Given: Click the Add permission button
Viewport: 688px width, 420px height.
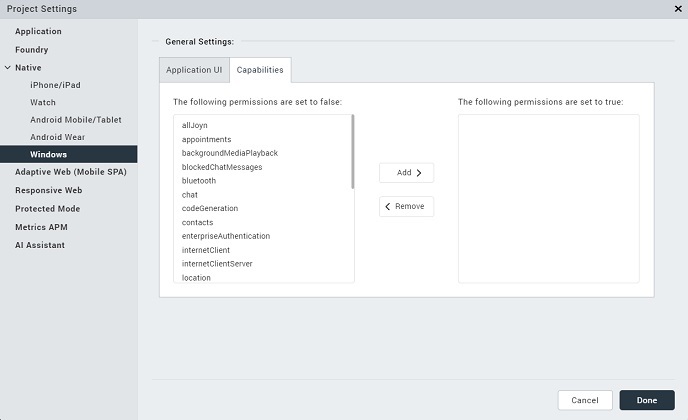Looking at the screenshot, I should [x=406, y=173].
